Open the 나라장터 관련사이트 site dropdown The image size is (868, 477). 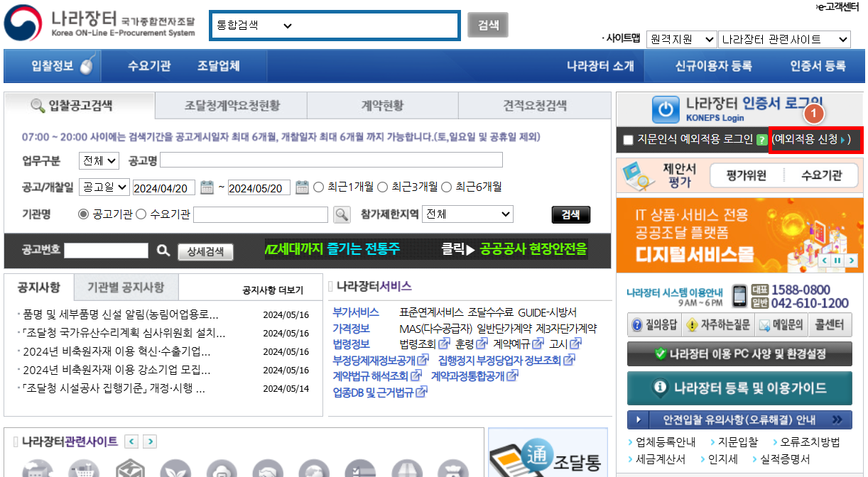[784, 39]
